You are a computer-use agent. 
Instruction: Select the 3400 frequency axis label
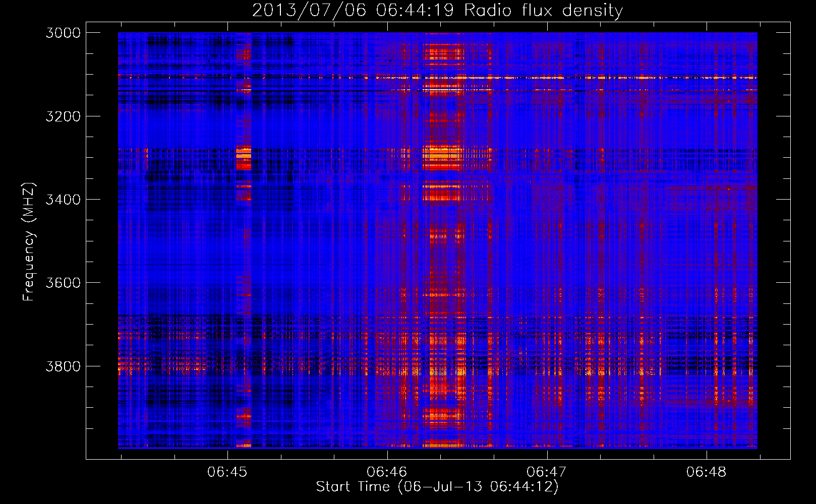pos(63,200)
